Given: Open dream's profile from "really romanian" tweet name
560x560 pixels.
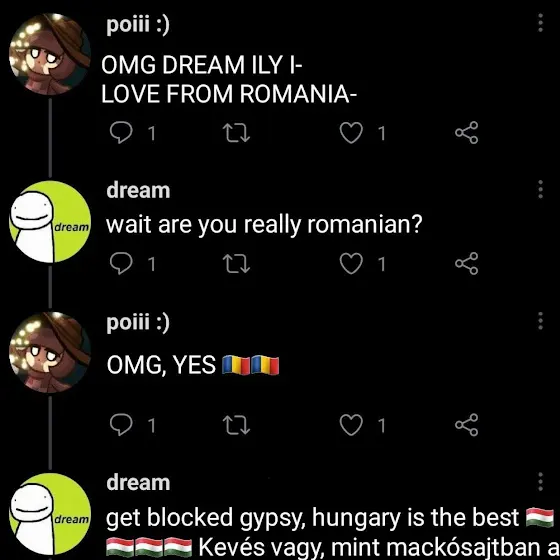Looking at the screenshot, I should point(138,190).
